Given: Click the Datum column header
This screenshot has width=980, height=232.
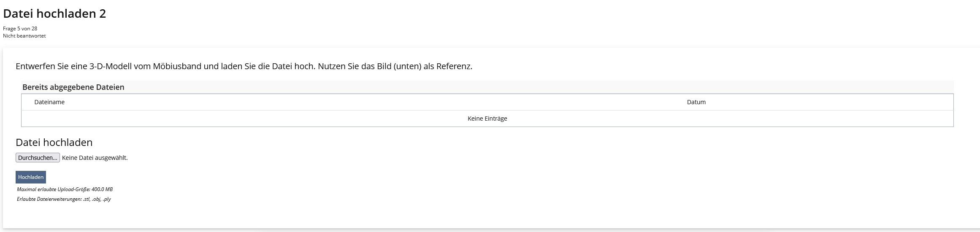Looking at the screenshot, I should (696, 102).
